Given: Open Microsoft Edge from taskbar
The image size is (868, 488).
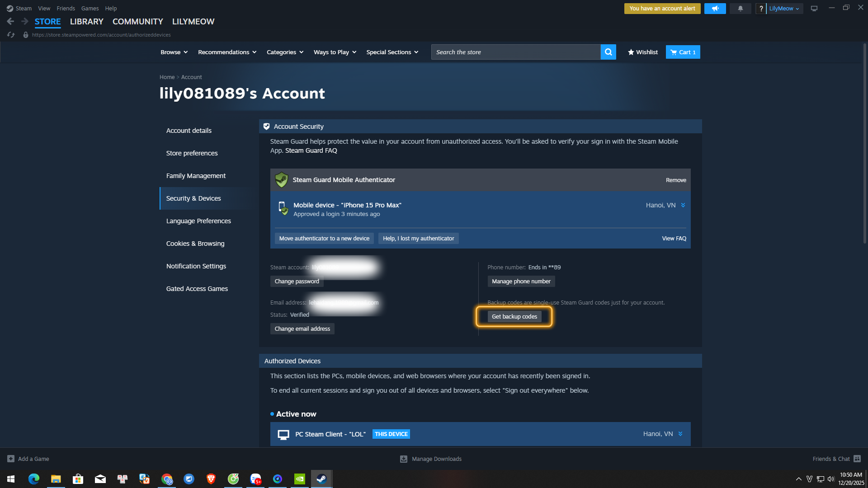Looking at the screenshot, I should coord(34,479).
